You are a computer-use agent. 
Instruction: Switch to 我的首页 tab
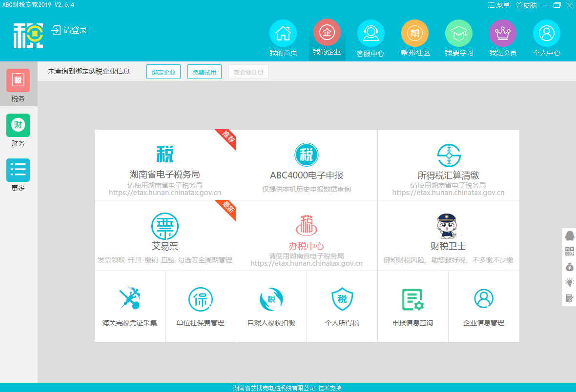click(x=283, y=39)
